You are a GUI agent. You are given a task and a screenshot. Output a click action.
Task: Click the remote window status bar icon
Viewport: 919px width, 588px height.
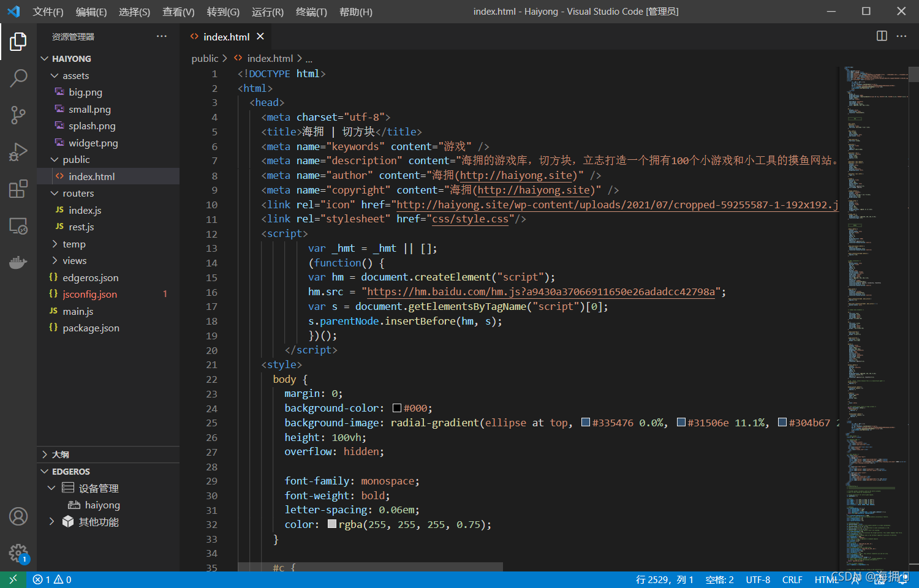point(13,579)
